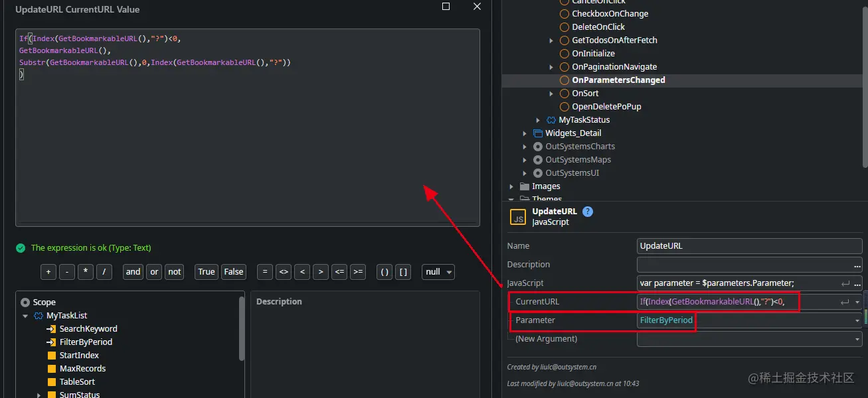868x398 pixels.
Task: Click the MaxRecords variable icon
Action: pos(52,368)
